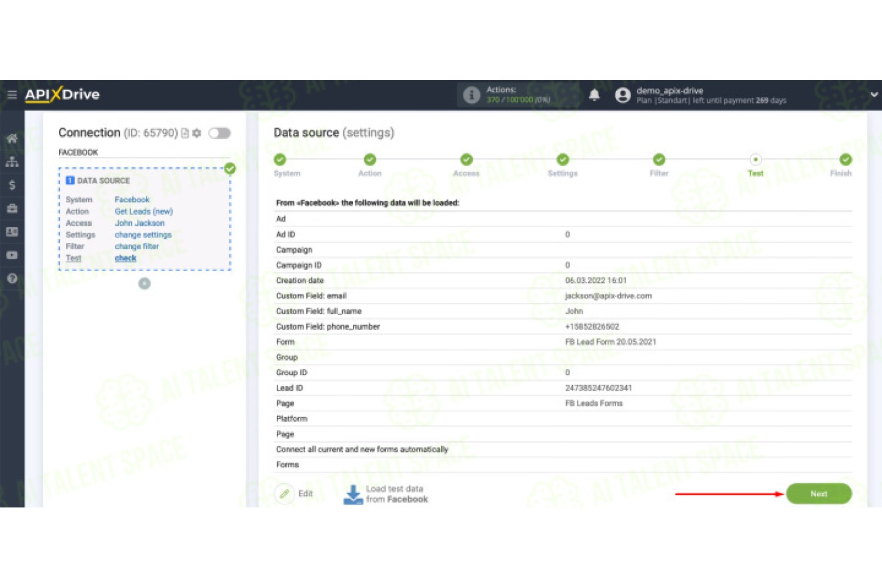This screenshot has width=882, height=588.
Task: Click the user profile avatar icon
Action: pos(623,95)
